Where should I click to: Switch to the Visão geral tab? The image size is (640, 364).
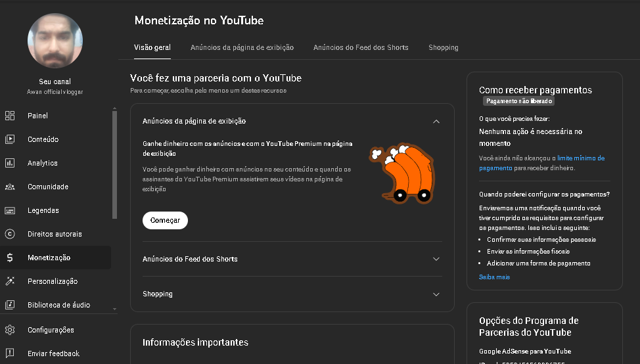[152, 47]
